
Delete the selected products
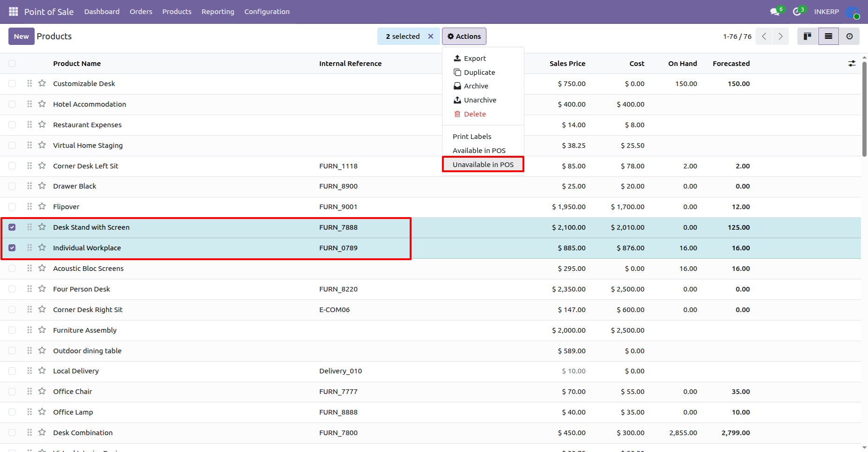point(483,114)
